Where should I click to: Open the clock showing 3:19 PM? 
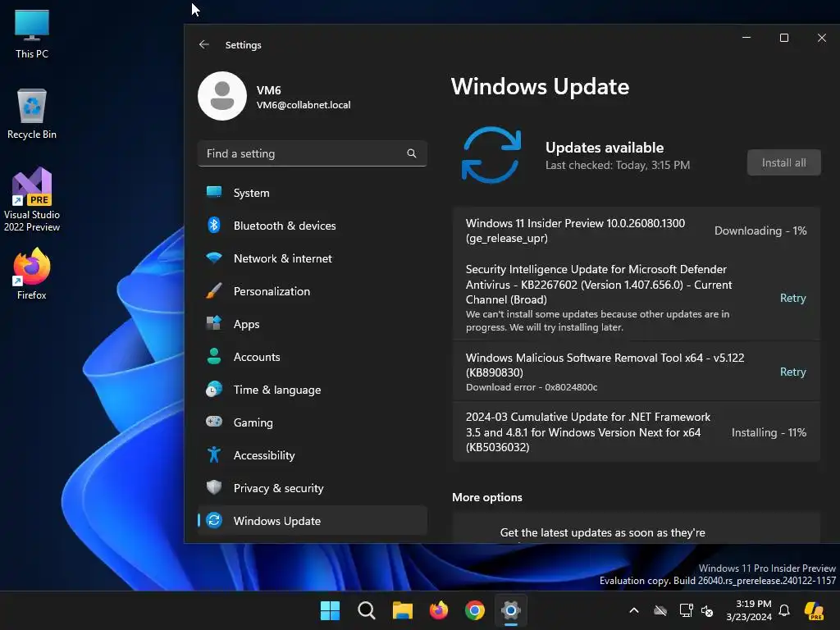(749, 610)
